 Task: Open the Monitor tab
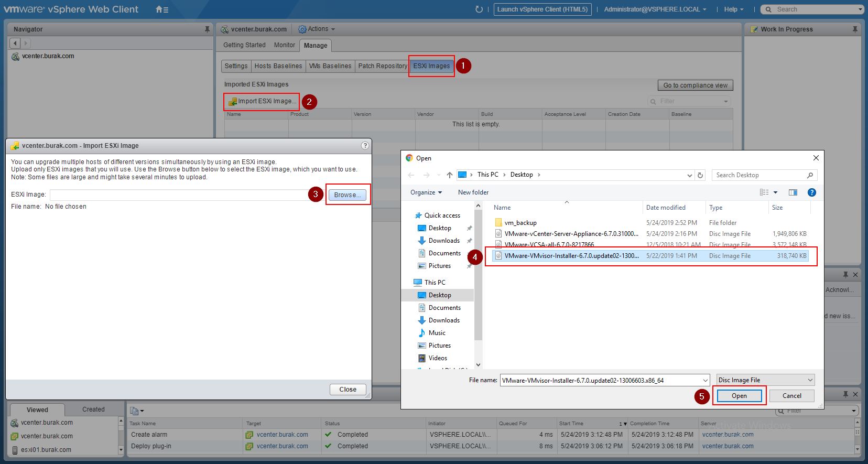(x=284, y=45)
